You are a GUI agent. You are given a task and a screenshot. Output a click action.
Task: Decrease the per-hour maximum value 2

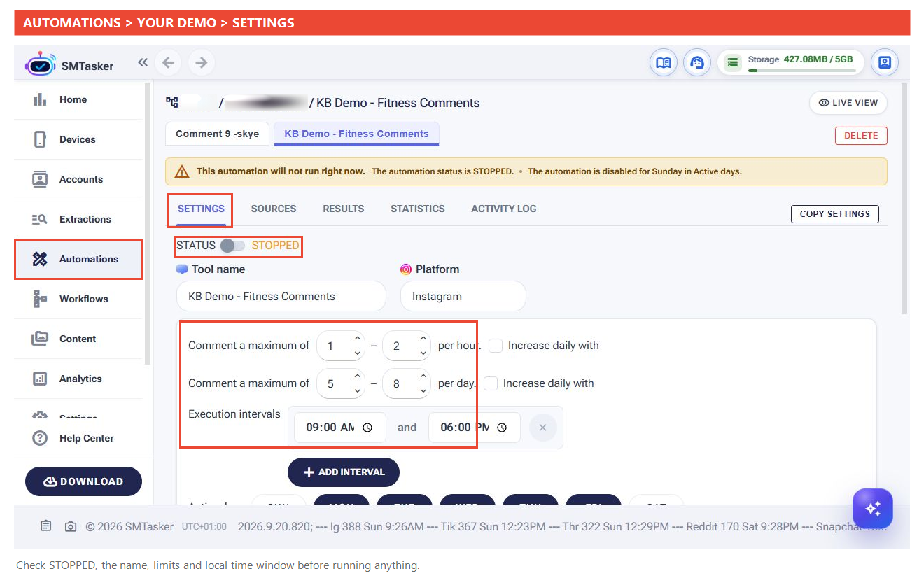(423, 353)
